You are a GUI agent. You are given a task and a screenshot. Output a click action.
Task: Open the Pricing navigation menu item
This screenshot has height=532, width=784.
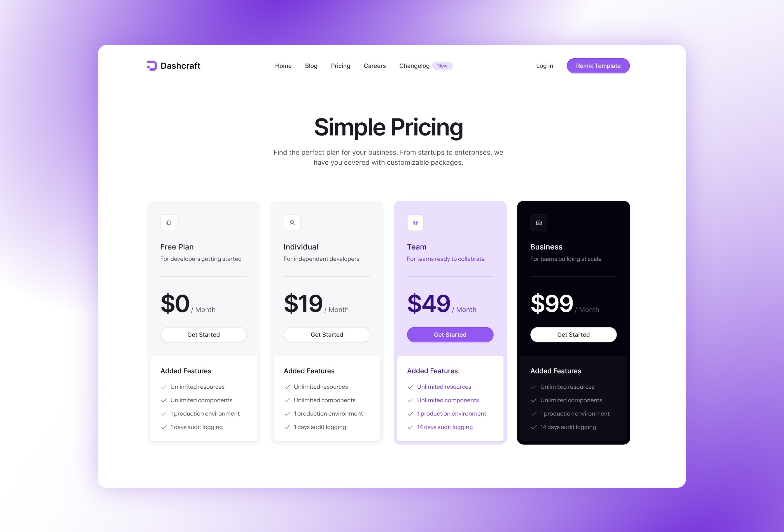pos(341,66)
